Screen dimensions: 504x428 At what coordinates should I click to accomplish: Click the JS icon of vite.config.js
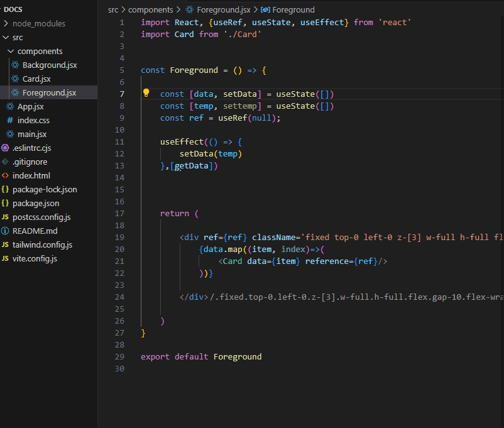point(6,259)
